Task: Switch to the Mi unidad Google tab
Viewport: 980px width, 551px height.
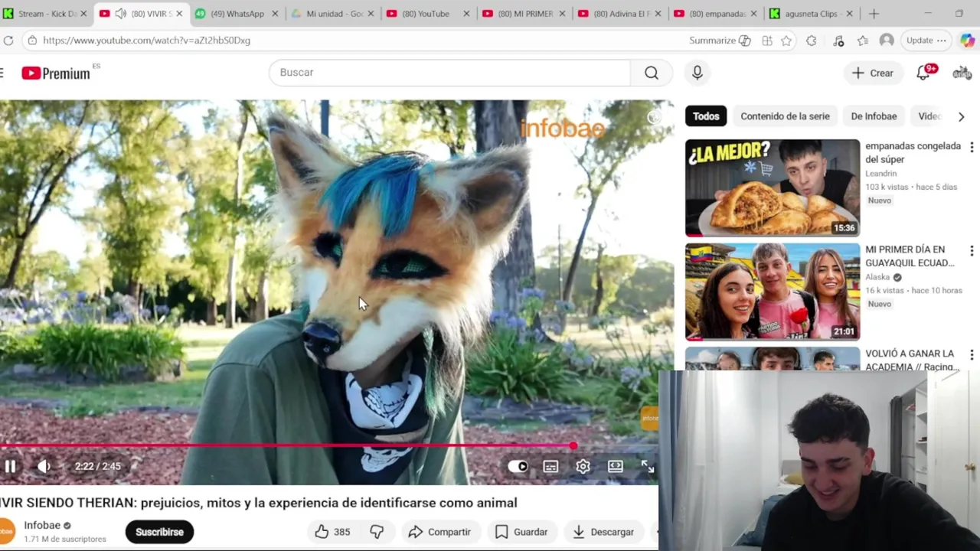Action: (x=332, y=14)
